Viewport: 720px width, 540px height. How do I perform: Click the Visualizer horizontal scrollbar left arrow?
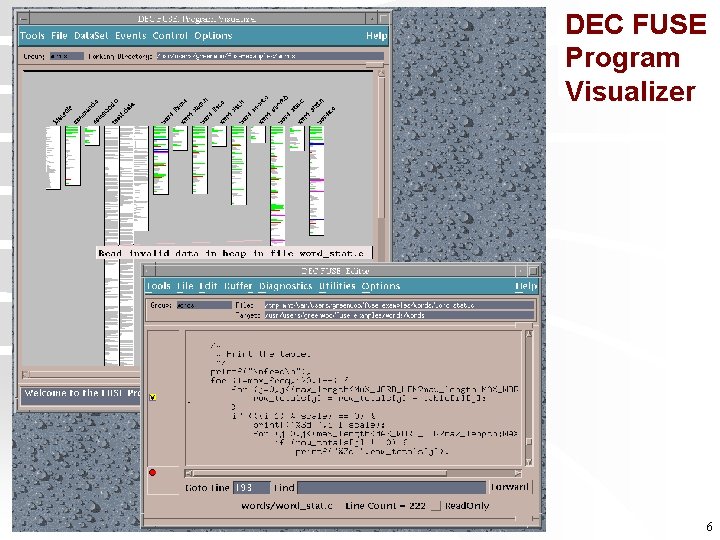tap(26, 374)
